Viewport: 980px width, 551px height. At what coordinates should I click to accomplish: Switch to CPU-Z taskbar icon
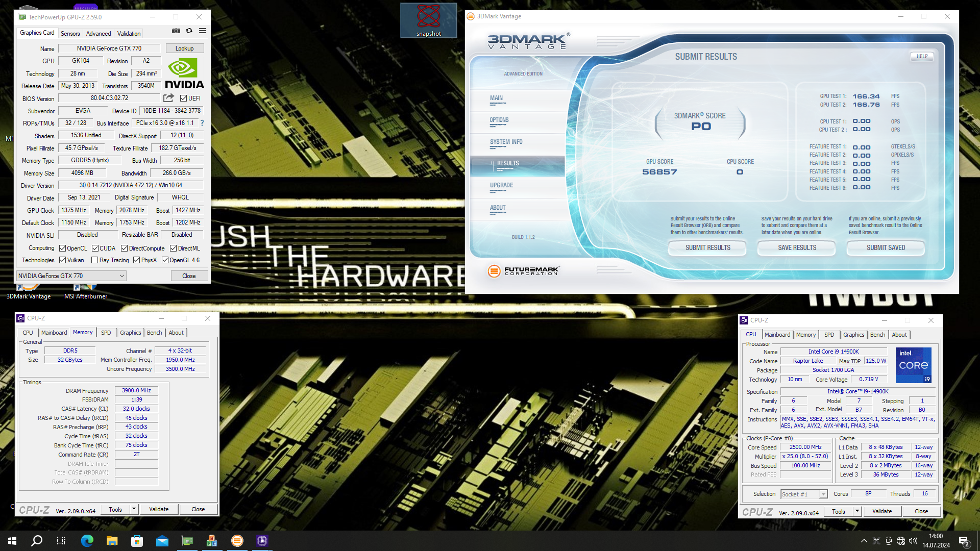tap(262, 541)
